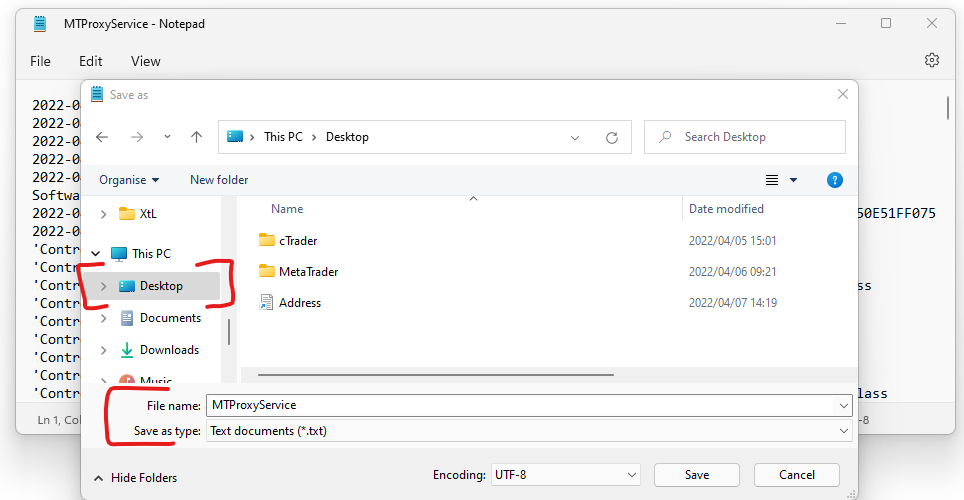Go back using the left arrow
The image size is (964, 500).
point(102,137)
